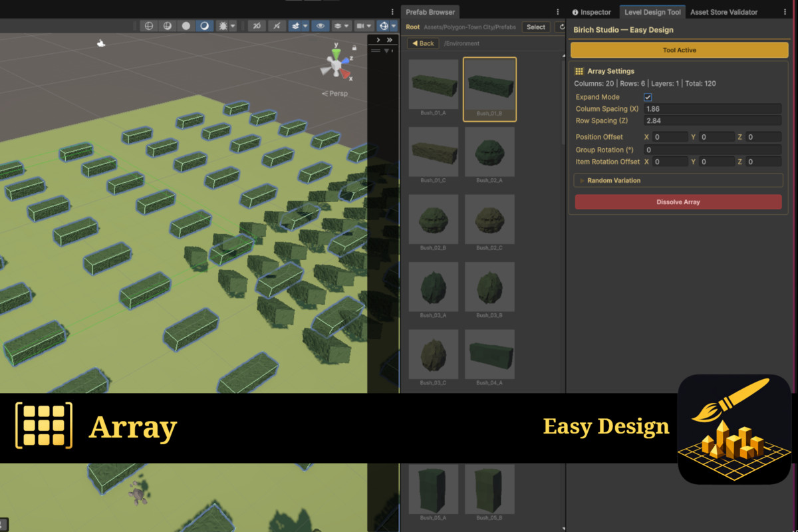This screenshot has height=532, width=798.
Task: Toggle the crossed-out scene audio icon
Action: pyautogui.click(x=277, y=26)
